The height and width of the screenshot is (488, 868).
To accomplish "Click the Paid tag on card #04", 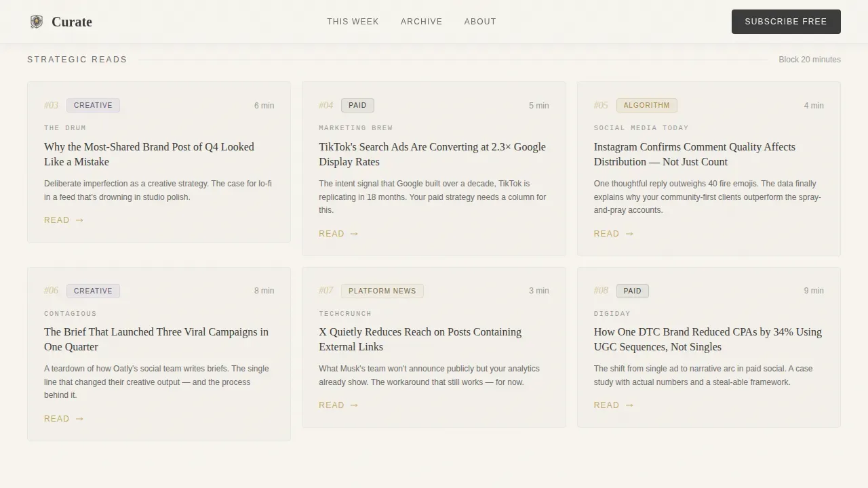I will coord(357,105).
